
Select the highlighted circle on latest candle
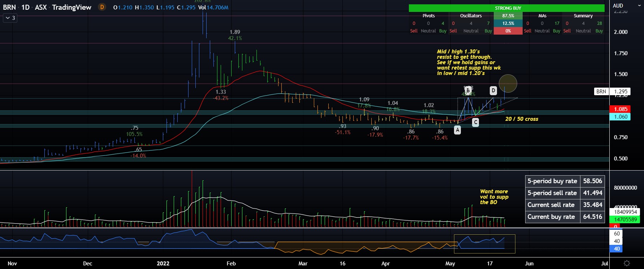508,83
